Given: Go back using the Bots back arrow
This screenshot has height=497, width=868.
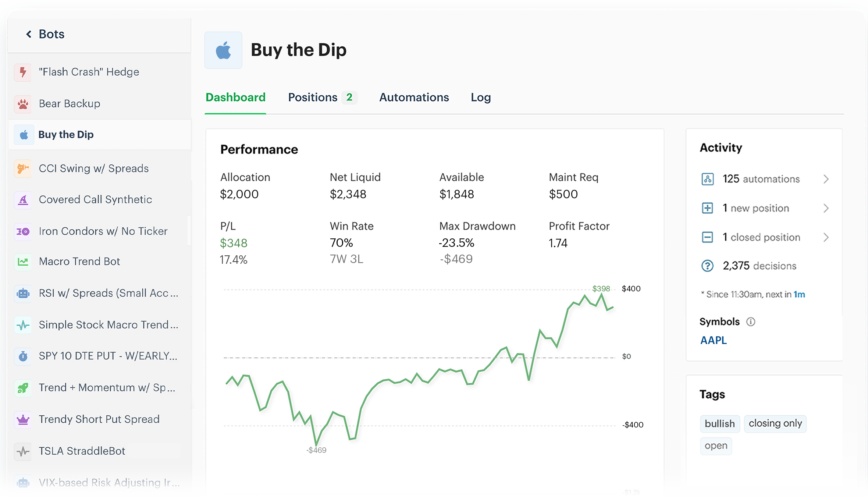Looking at the screenshot, I should (x=28, y=34).
